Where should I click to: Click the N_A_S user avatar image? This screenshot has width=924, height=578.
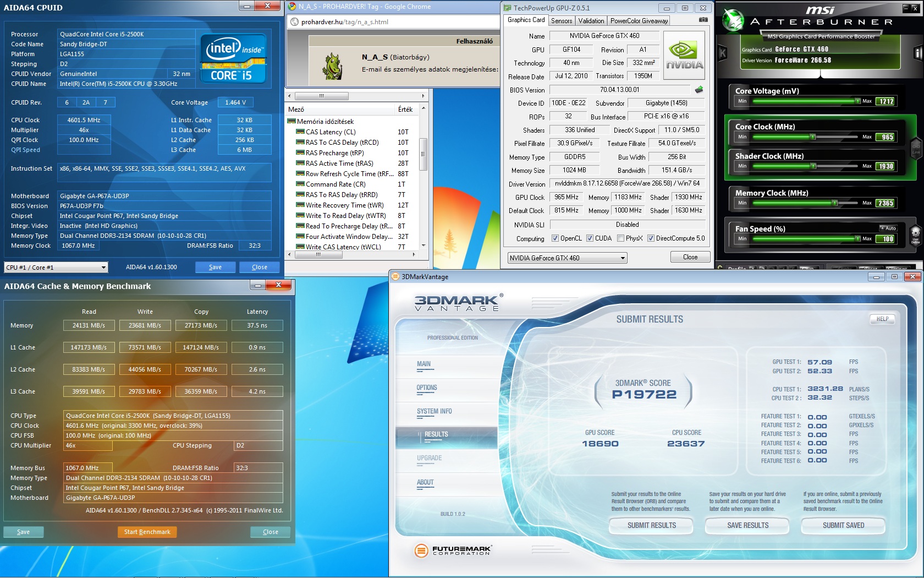[x=332, y=66]
